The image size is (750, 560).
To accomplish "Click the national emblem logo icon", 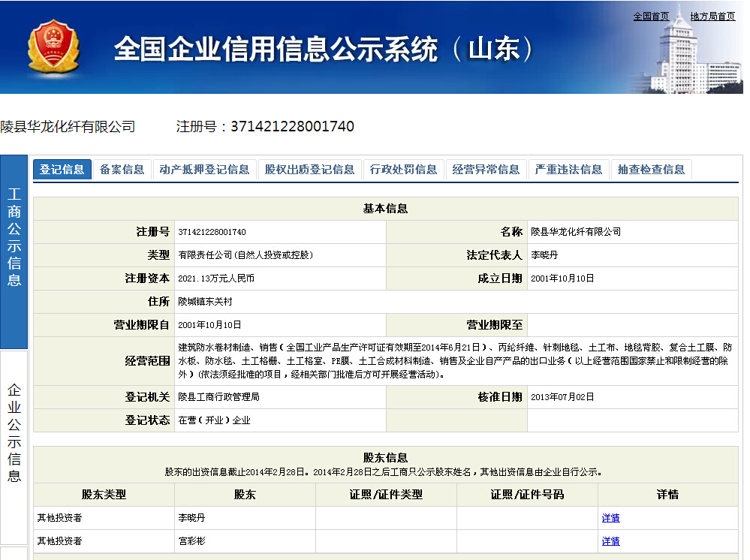I will [53, 47].
